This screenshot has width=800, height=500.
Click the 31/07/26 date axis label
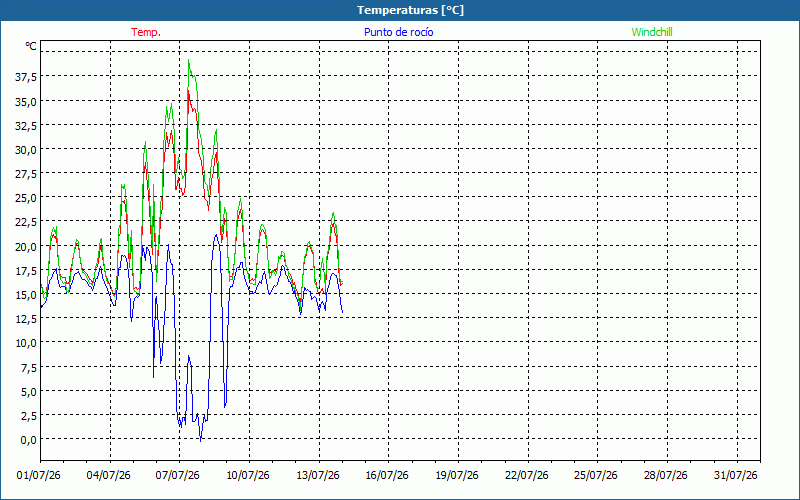point(736,475)
